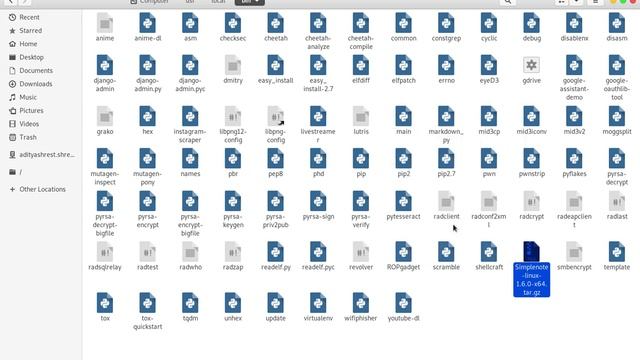
Task: Click the "livestreamer" file name
Action: [x=318, y=136]
